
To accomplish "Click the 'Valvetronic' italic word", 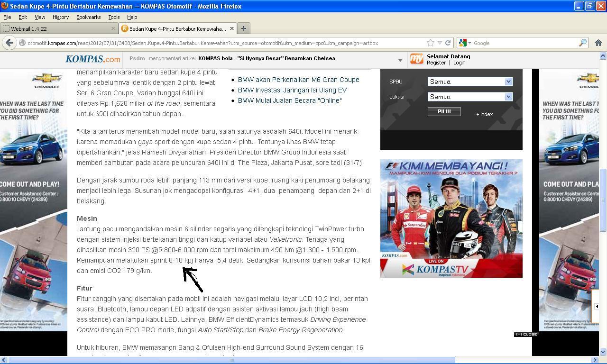I will [x=285, y=239].
